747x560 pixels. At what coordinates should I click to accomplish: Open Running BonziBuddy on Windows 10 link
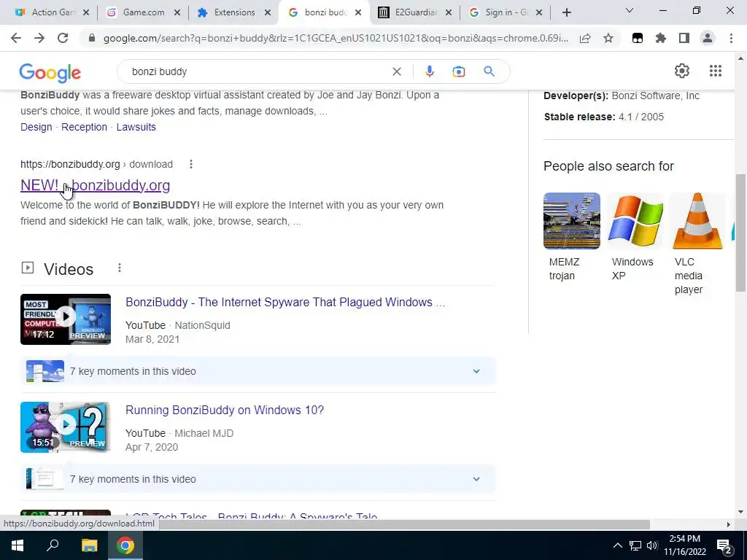click(x=225, y=410)
